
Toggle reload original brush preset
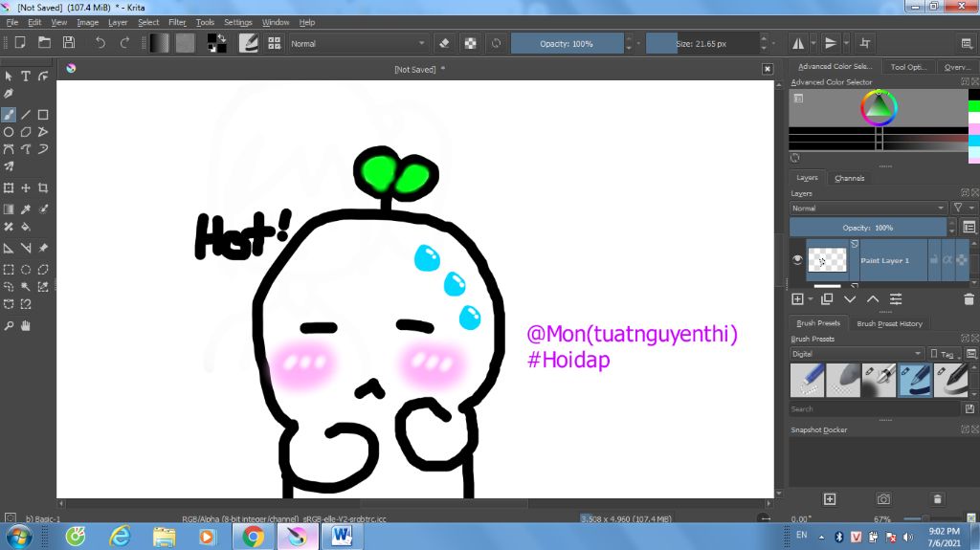[x=497, y=43]
